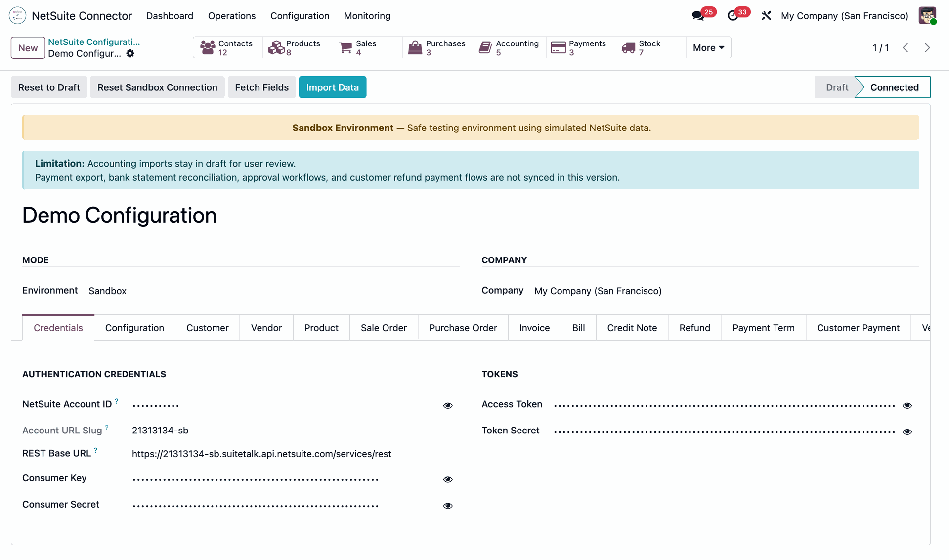
Task: Switch to the Purchase Order tab
Action: pyautogui.click(x=463, y=328)
